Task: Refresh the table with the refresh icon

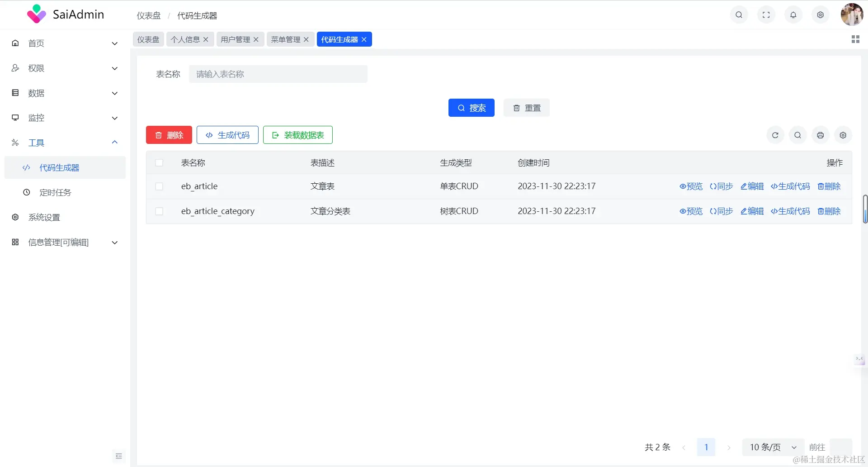Action: tap(775, 135)
